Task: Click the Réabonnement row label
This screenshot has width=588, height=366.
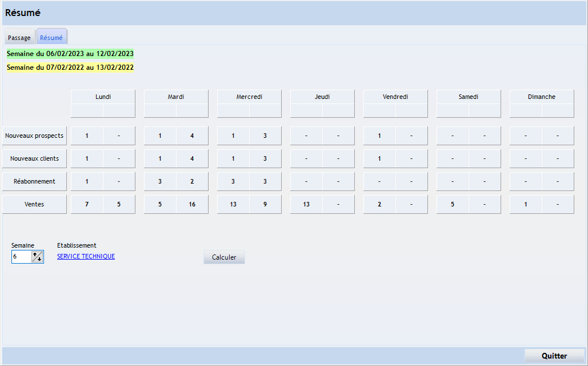Action: click(34, 181)
